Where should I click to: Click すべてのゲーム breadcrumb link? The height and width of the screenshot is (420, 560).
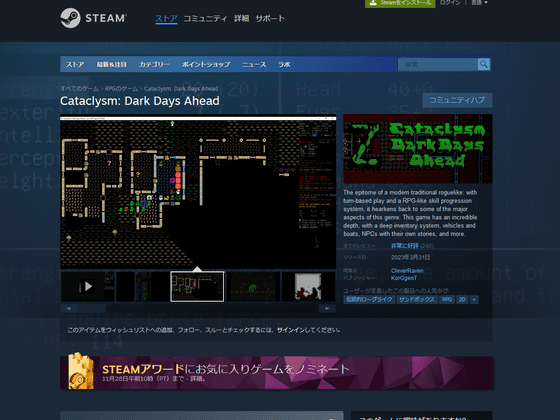click(x=79, y=89)
